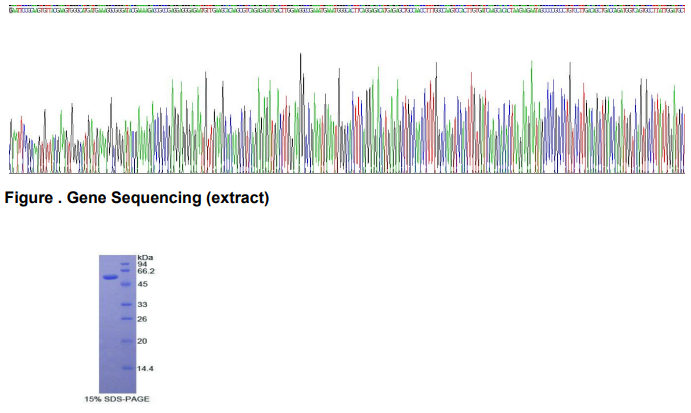Click the 'Figure . Gene Sequencing (extract)' caption

(137, 198)
